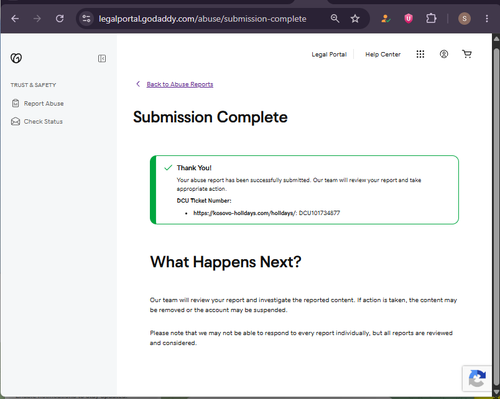This screenshot has height=399, width=500.
Task: Open the extensions puzzle icon
Action: (x=431, y=18)
